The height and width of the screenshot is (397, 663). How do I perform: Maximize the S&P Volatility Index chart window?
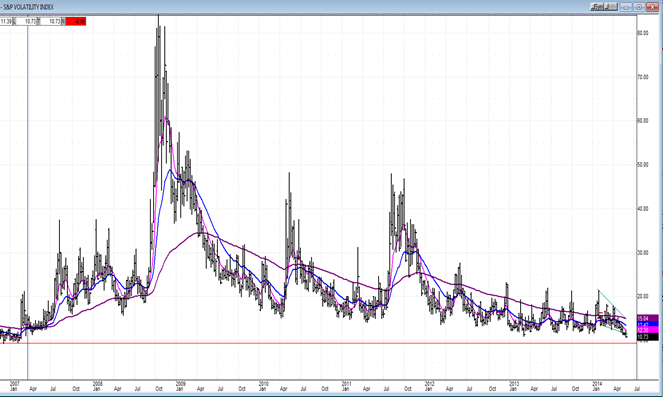pyautogui.click(x=639, y=7)
